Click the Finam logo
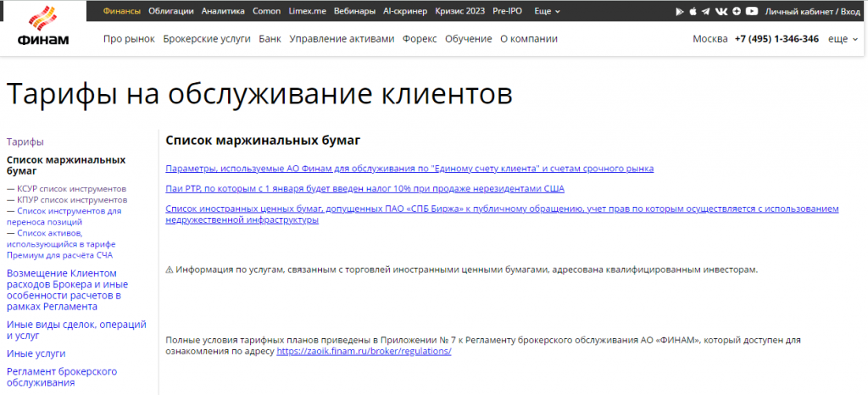 click(44, 26)
